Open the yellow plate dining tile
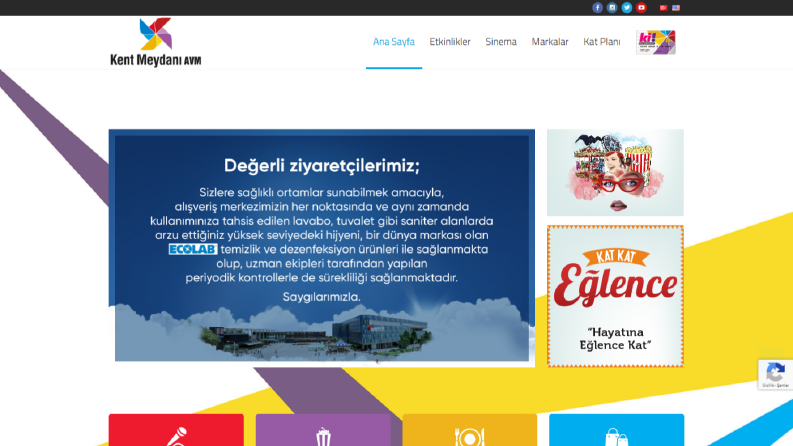Screen dimensions: 793x446 [470, 430]
